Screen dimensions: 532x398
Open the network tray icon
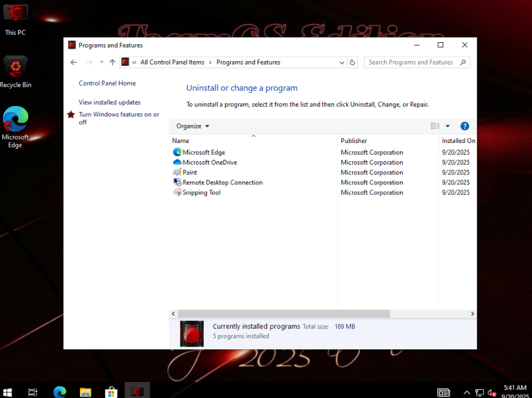coord(480,393)
